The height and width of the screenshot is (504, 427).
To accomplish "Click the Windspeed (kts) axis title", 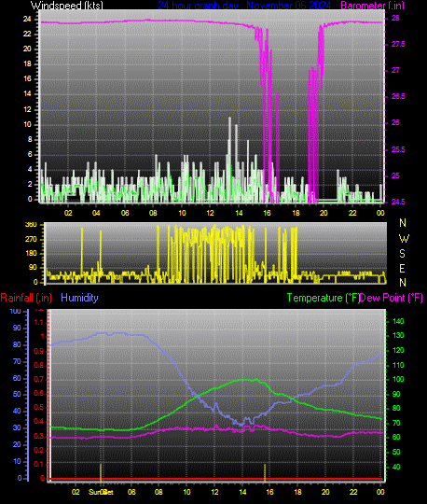I will pos(67,6).
